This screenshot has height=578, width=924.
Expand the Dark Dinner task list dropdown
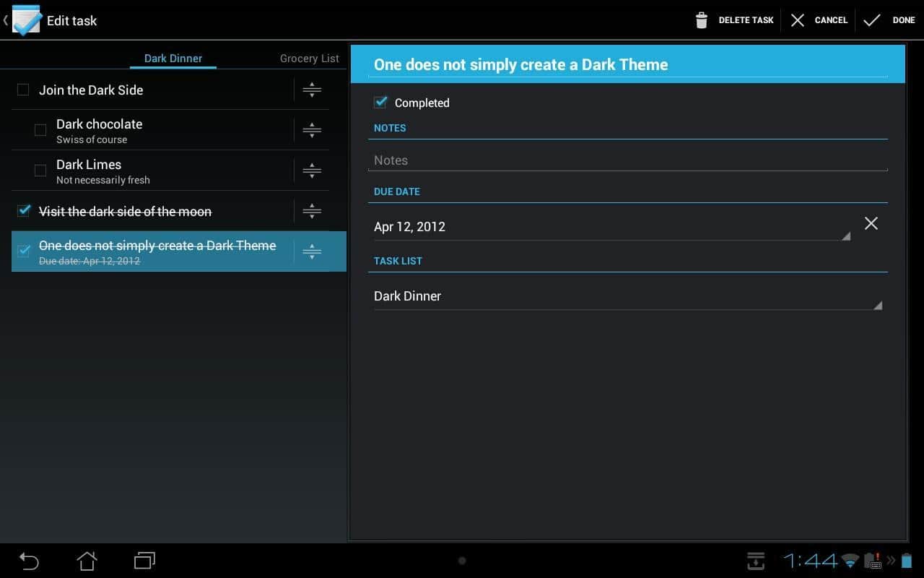627,296
